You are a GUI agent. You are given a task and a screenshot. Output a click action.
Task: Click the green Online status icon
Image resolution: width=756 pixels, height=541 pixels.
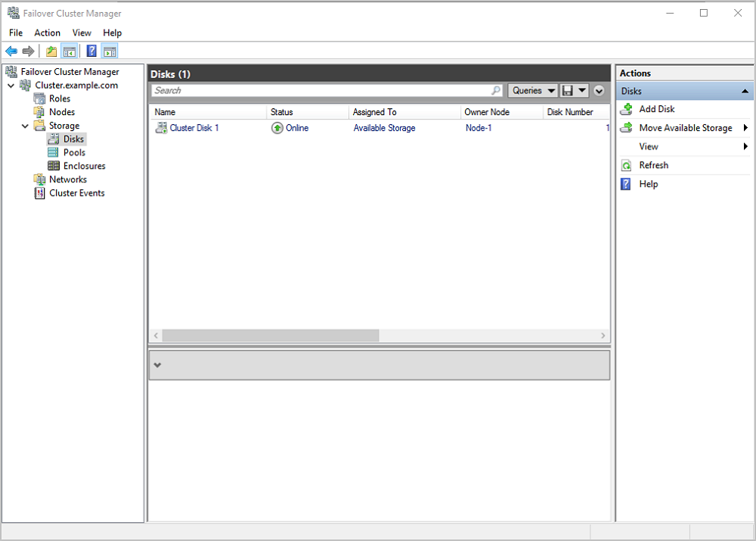click(x=277, y=128)
